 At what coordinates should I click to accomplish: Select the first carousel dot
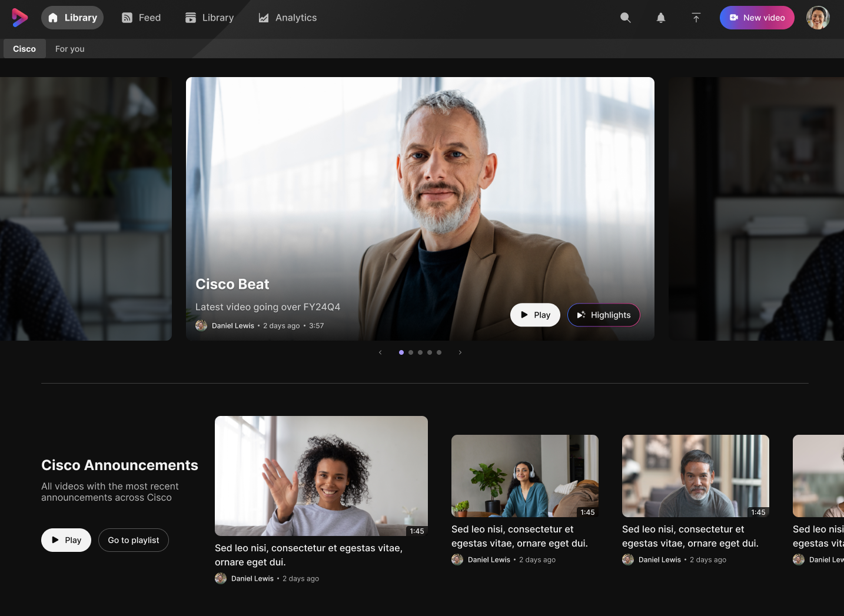point(401,352)
